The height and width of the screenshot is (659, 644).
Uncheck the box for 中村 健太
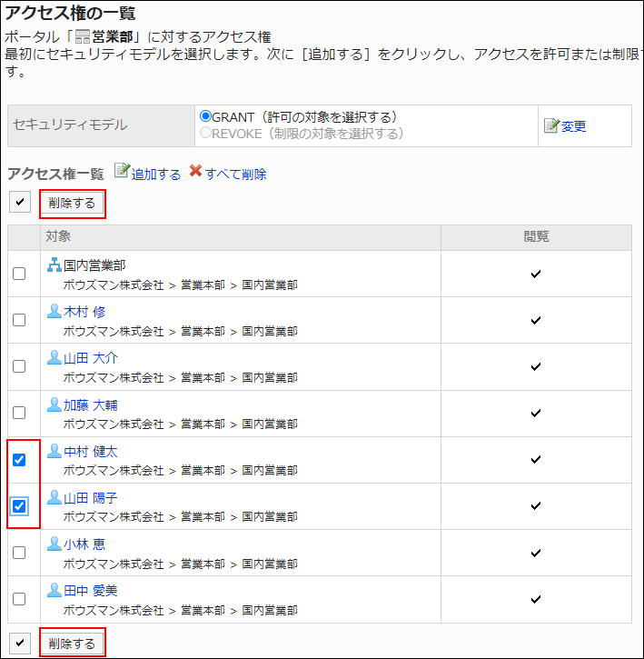click(x=19, y=460)
